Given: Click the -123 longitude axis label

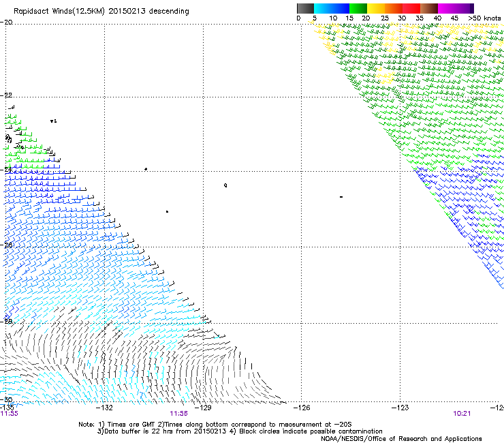Looking at the screenshot, I should click(400, 408).
